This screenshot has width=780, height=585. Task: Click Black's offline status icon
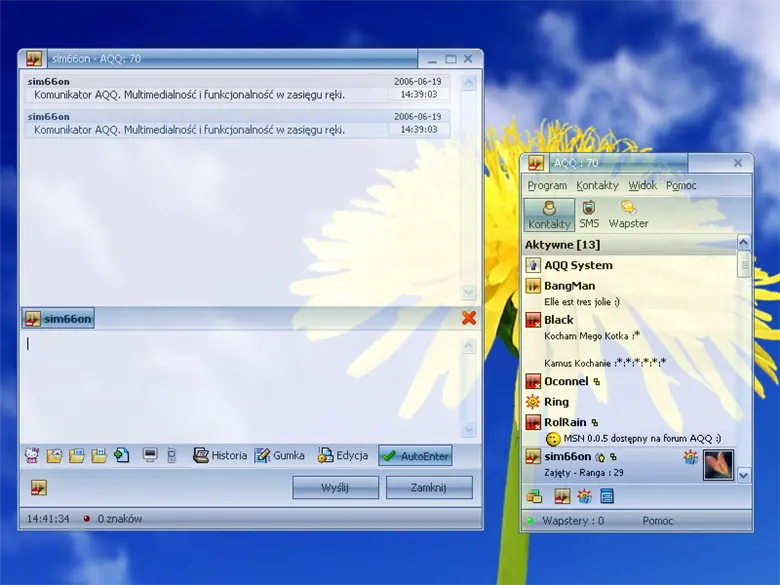[x=533, y=320]
